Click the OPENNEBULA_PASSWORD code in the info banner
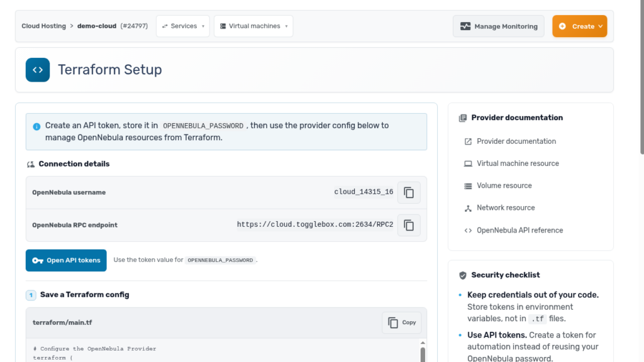Screen dimensions: 644x362 tap(203, 126)
